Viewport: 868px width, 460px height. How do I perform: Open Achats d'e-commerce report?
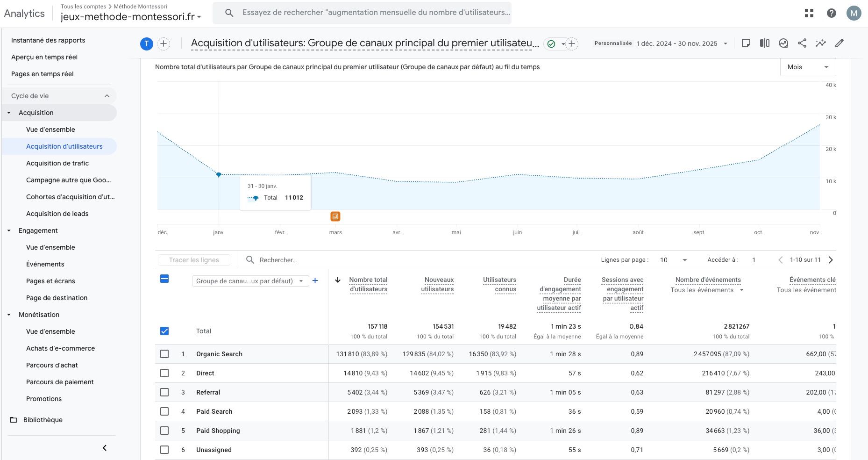coord(60,348)
